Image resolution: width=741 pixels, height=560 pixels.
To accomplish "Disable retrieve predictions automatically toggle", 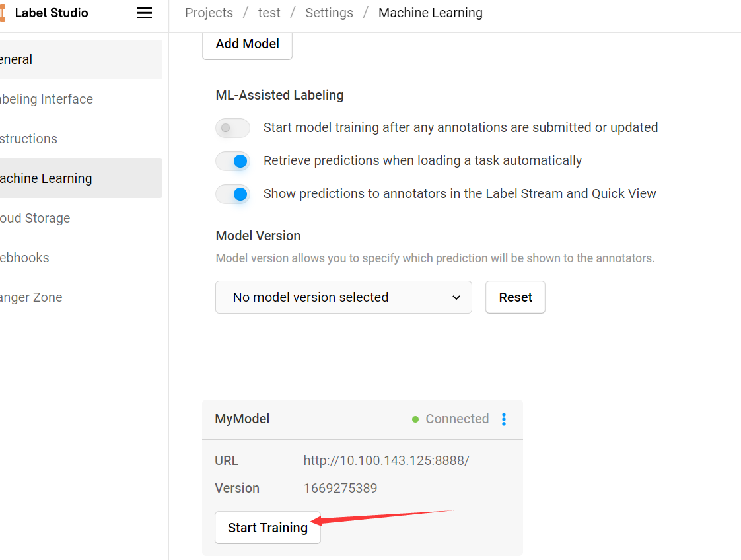I will click(x=232, y=160).
